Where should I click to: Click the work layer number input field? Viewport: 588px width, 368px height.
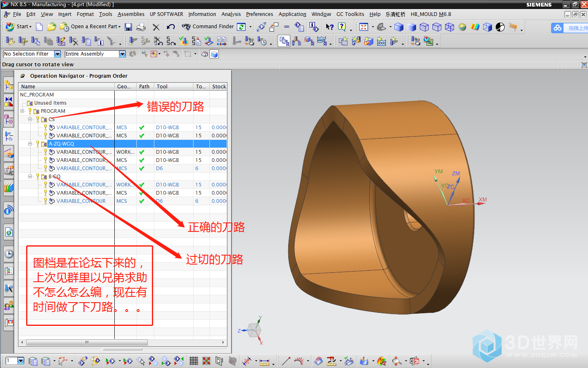click(11, 361)
